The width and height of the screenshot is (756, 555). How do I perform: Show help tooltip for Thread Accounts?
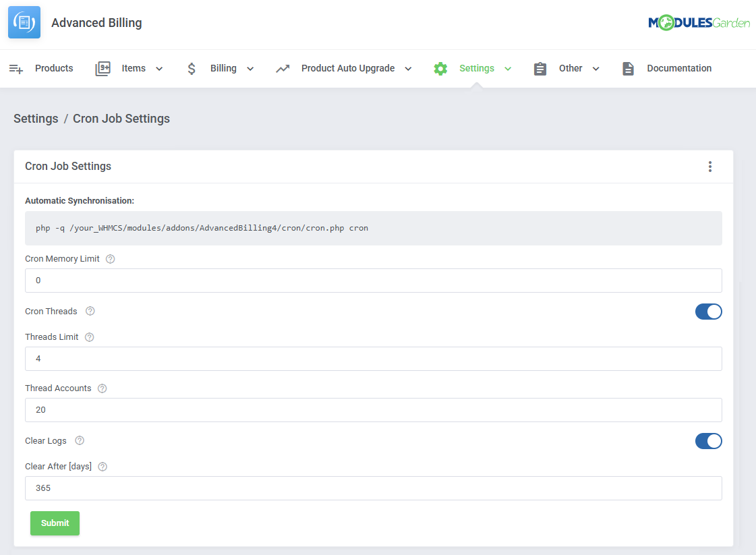point(103,388)
